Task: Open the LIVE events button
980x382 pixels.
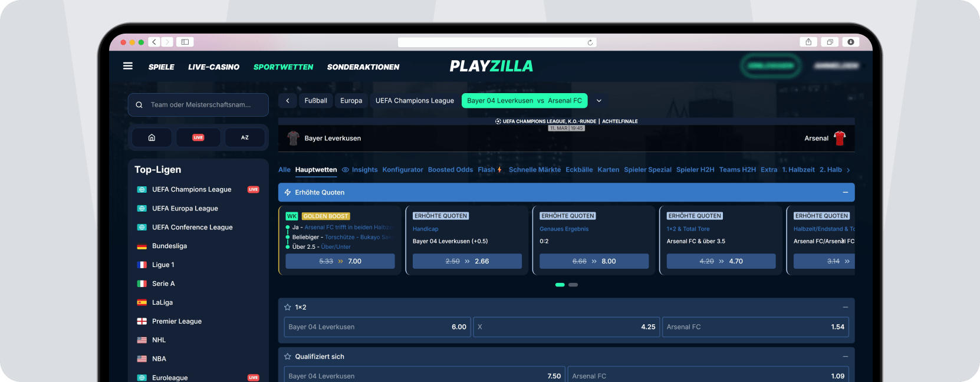Action: pos(198,137)
